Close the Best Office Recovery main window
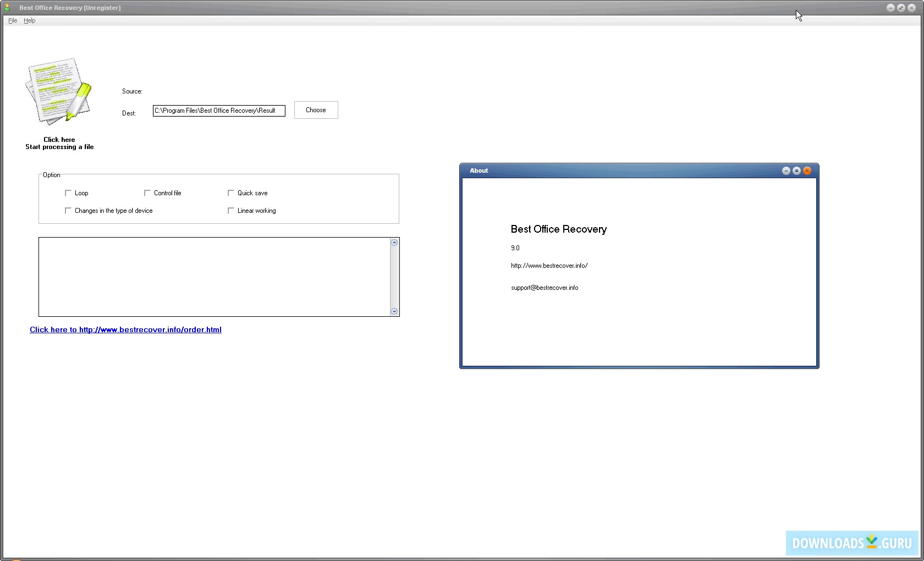 pos(911,8)
